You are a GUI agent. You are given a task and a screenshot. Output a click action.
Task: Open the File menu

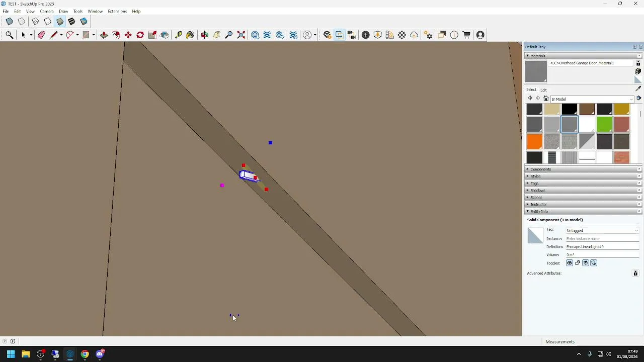(x=6, y=11)
